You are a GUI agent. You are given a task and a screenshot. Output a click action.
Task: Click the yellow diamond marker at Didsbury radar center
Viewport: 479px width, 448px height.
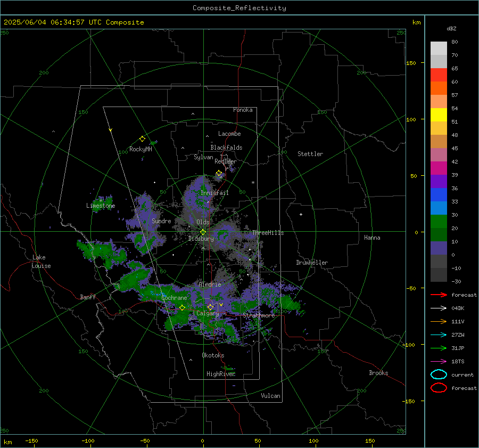[x=203, y=232]
